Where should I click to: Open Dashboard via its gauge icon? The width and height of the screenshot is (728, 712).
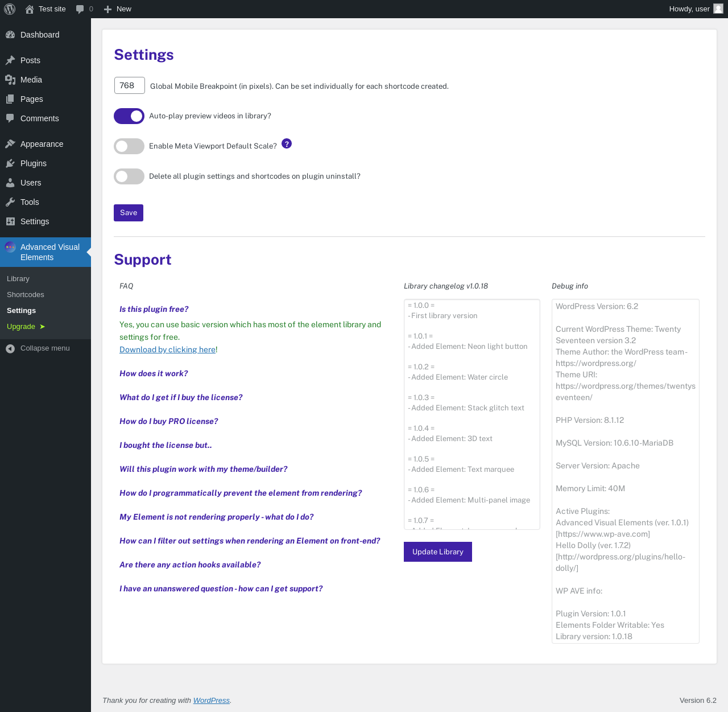pyautogui.click(x=10, y=35)
